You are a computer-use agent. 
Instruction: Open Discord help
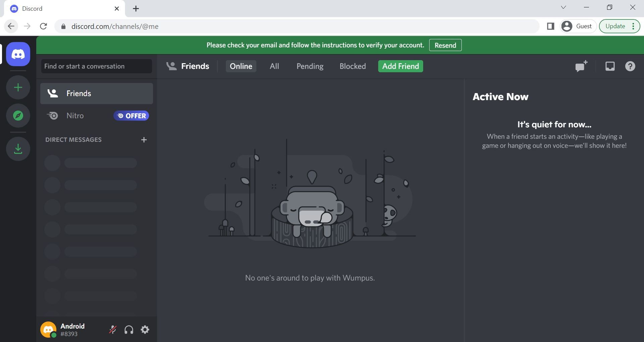(630, 66)
